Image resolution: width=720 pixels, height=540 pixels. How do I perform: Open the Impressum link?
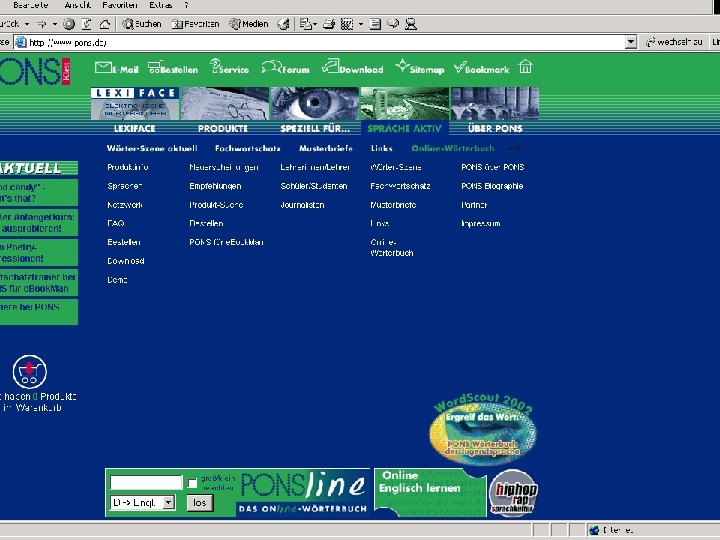tap(481, 224)
